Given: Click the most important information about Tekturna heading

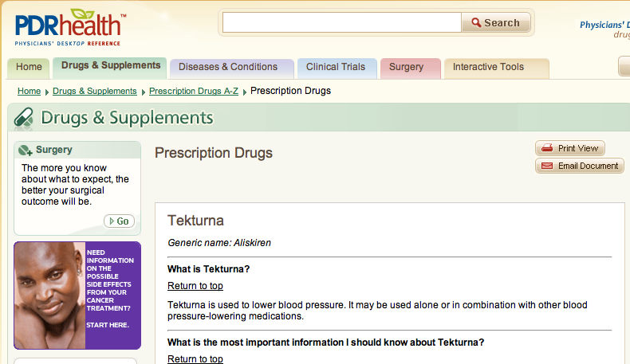Looking at the screenshot, I should (326, 342).
